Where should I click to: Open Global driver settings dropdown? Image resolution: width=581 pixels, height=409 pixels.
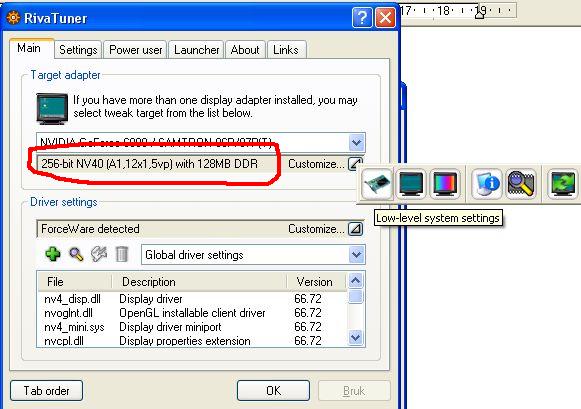point(356,255)
